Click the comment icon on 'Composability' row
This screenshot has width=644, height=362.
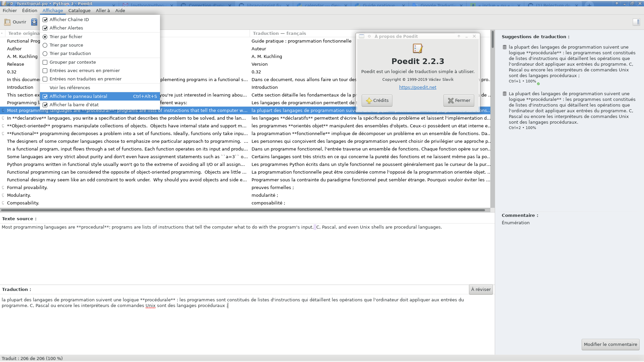(3, 203)
